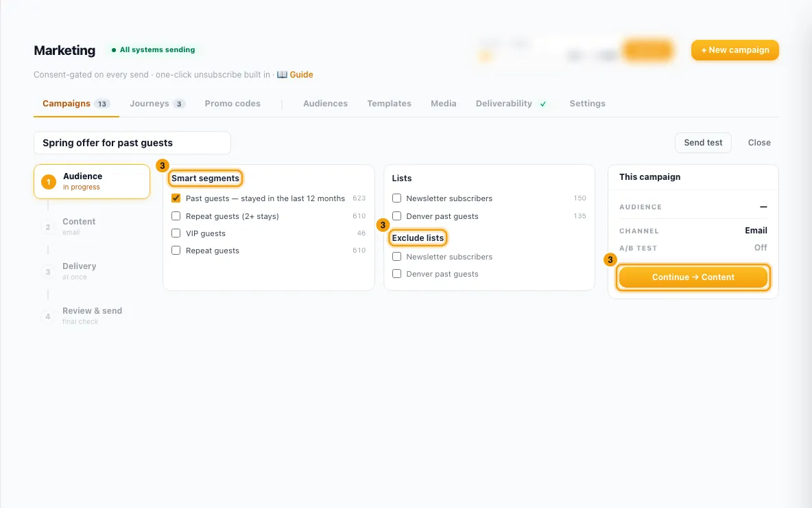Click the Lists heading

(401, 178)
